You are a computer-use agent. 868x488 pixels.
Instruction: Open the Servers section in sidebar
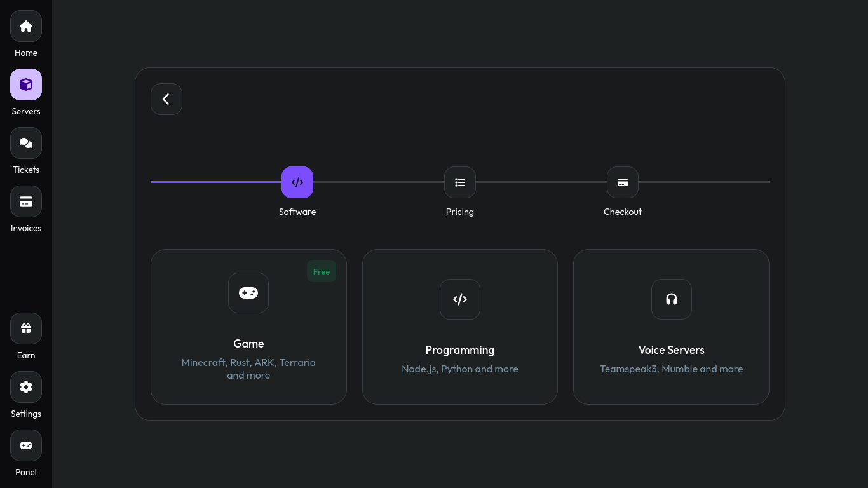26,85
